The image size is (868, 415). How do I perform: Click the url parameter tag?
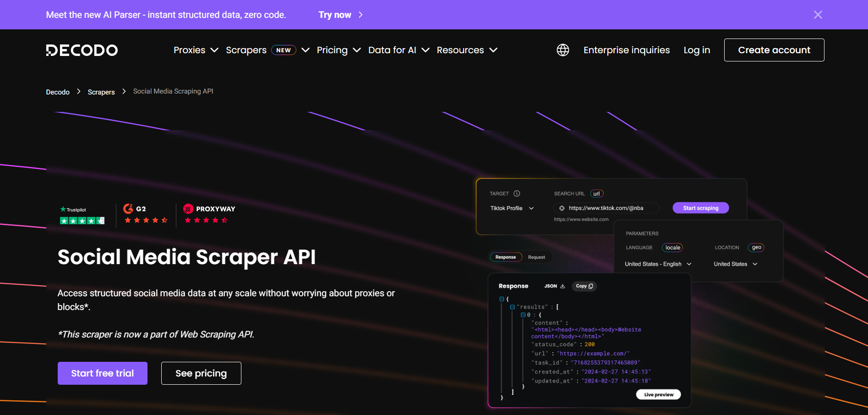coord(597,194)
